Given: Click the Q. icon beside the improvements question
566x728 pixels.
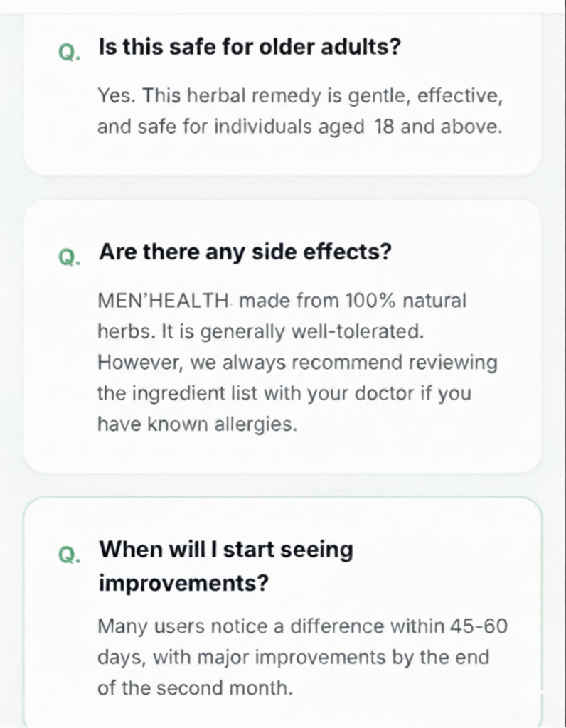Looking at the screenshot, I should (69, 555).
